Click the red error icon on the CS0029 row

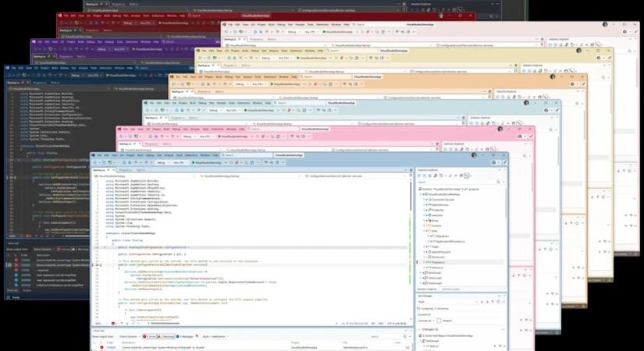point(101,347)
